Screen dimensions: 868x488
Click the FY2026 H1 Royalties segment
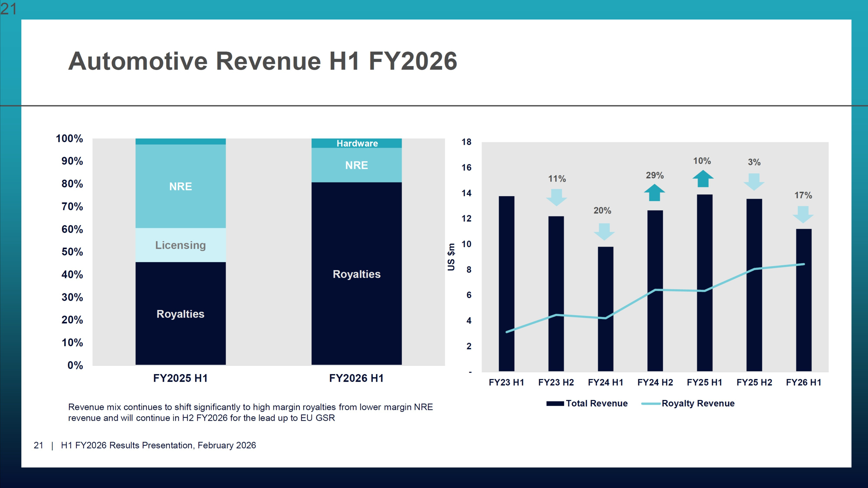[x=357, y=274]
